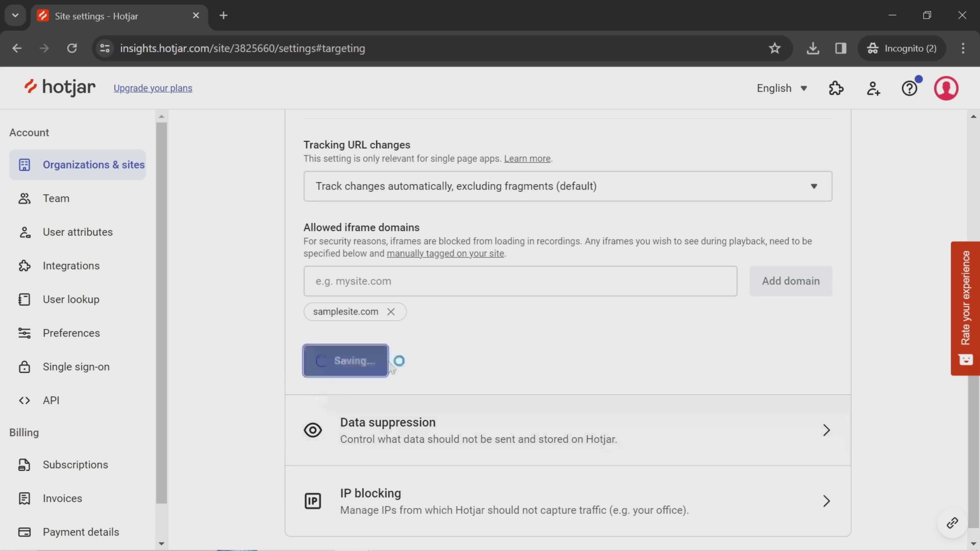The image size is (980, 551).
Task: Expand IP blocking settings
Action: point(827,500)
